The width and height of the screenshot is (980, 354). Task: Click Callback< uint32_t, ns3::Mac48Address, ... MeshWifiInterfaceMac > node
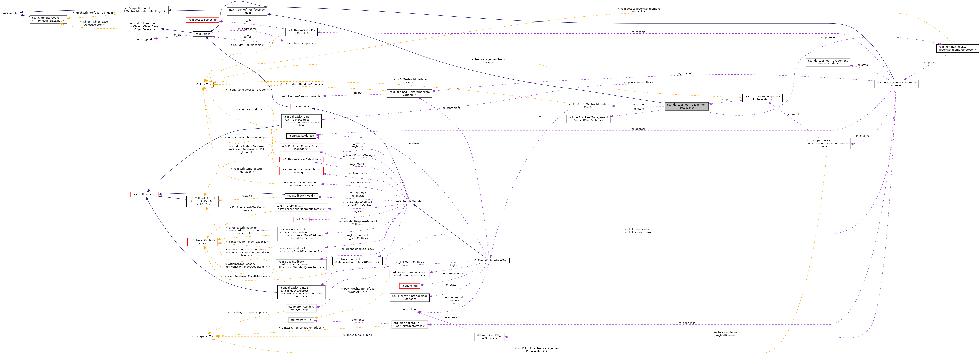point(301,292)
